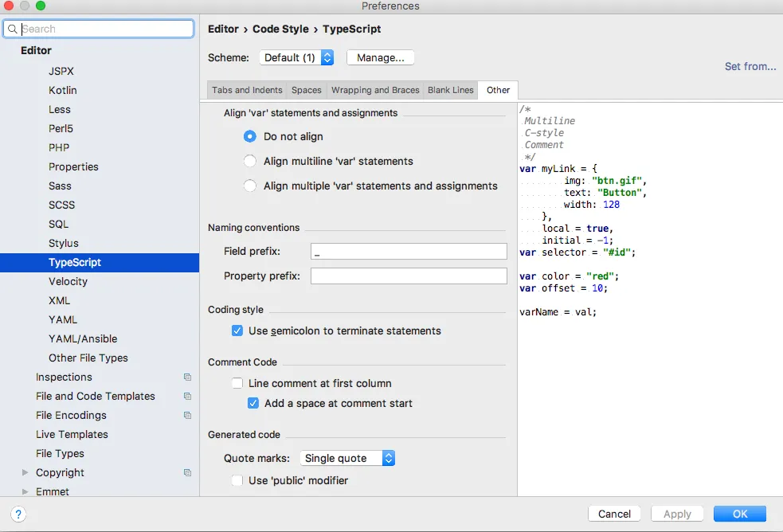Select Align multiline 'var' statements option
This screenshot has height=532, width=783.
coord(250,161)
